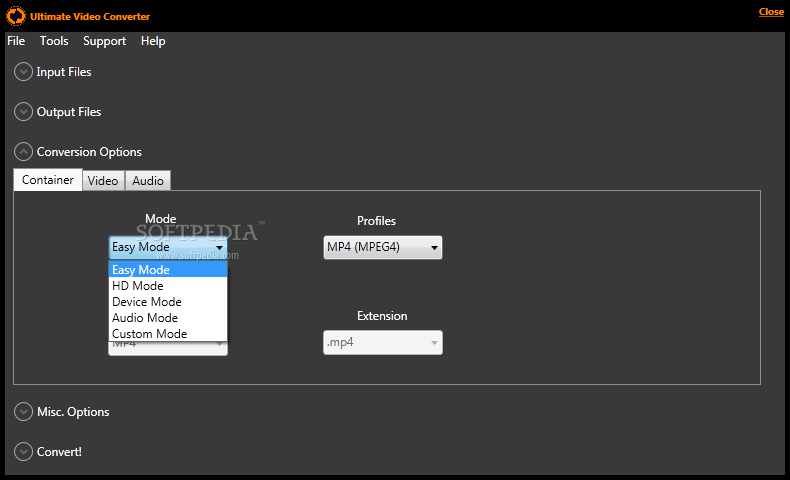Open the File menu

16,41
